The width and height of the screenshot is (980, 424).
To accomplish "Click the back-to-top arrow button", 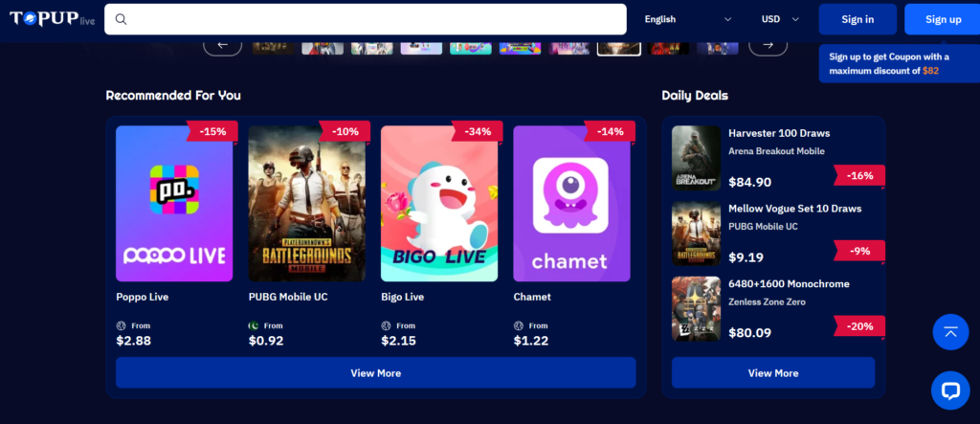I will coord(950,332).
